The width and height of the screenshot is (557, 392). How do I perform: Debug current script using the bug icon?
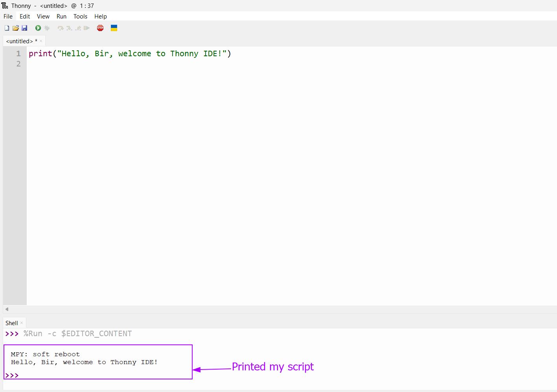click(47, 28)
